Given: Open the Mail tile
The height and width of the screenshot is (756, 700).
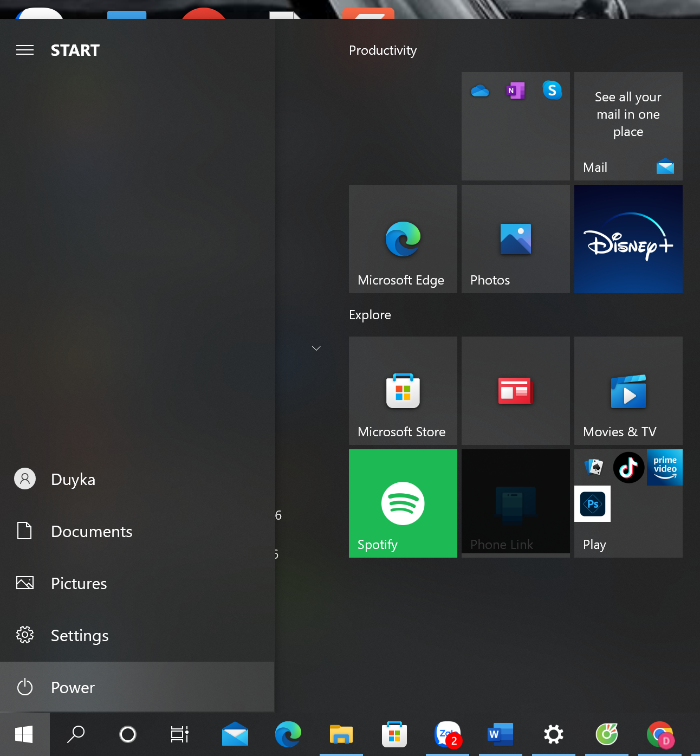Looking at the screenshot, I should (628, 126).
